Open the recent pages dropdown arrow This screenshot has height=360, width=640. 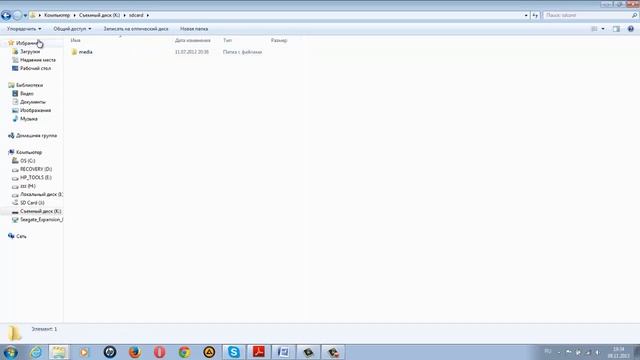click(x=25, y=16)
